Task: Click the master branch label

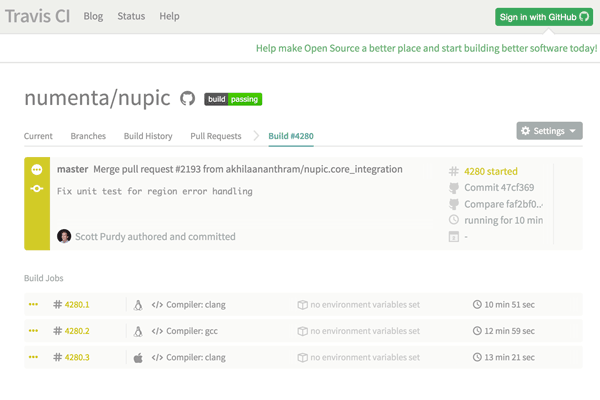Action: pyautogui.click(x=73, y=169)
